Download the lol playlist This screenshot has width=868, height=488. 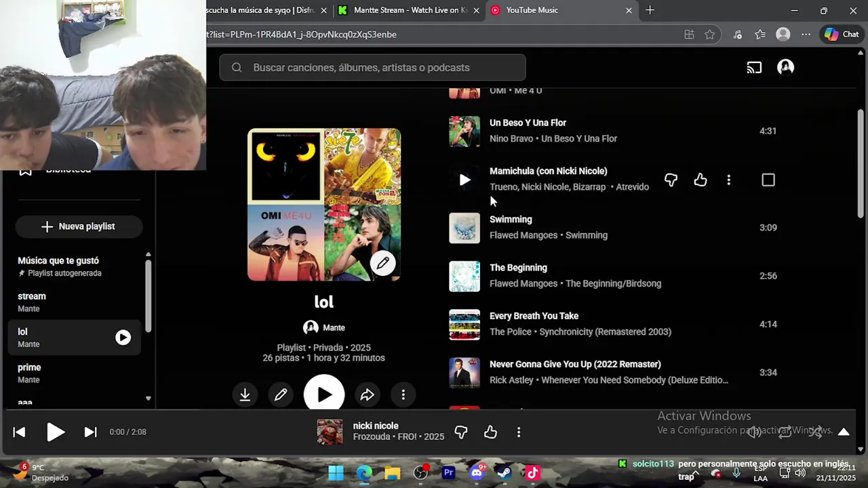point(245,394)
